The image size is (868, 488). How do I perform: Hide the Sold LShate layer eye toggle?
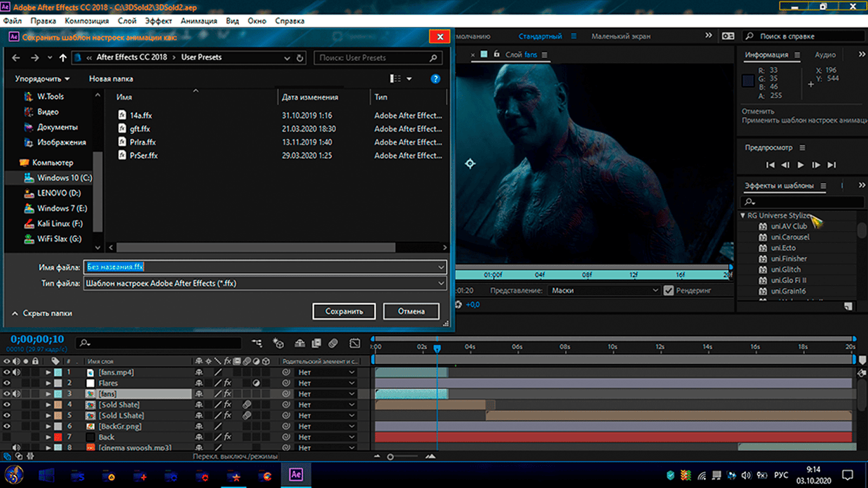point(7,416)
